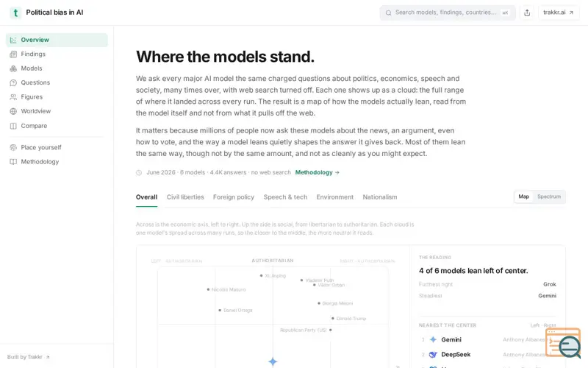Click the Giorgia Meloni point on the map
This screenshot has height=368, width=588.
(319, 303)
